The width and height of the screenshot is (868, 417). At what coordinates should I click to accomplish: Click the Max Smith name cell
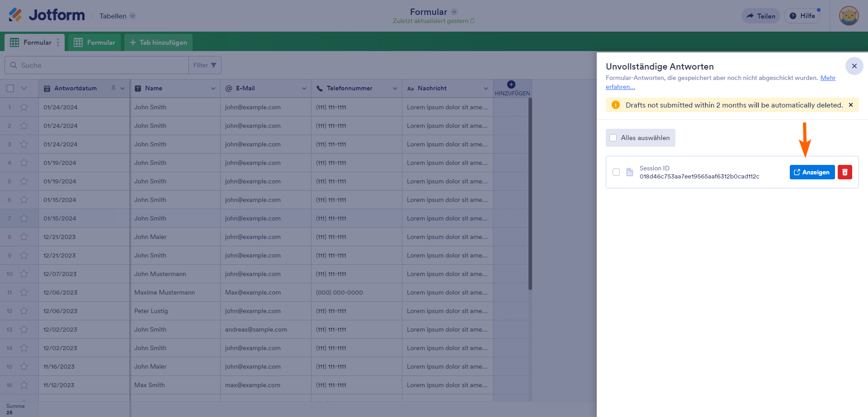tap(175, 385)
